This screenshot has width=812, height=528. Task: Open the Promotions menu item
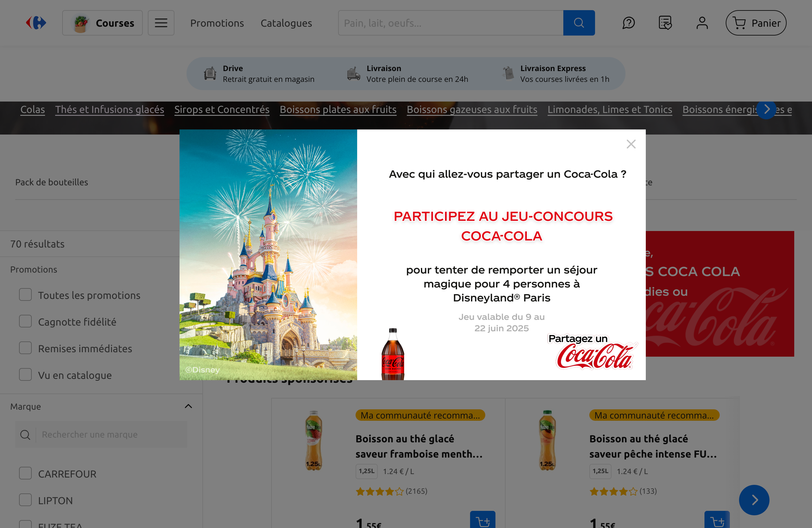coord(217,23)
